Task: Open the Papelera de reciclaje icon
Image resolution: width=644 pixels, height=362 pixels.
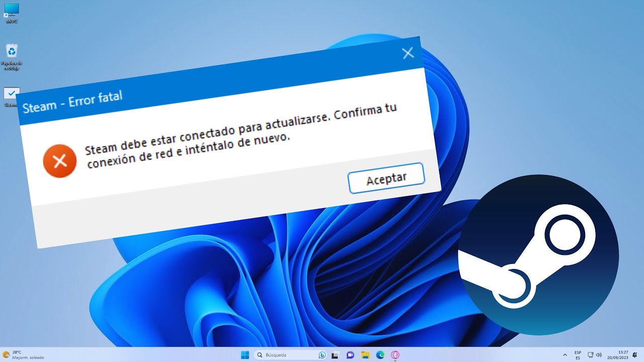Action: point(11,57)
